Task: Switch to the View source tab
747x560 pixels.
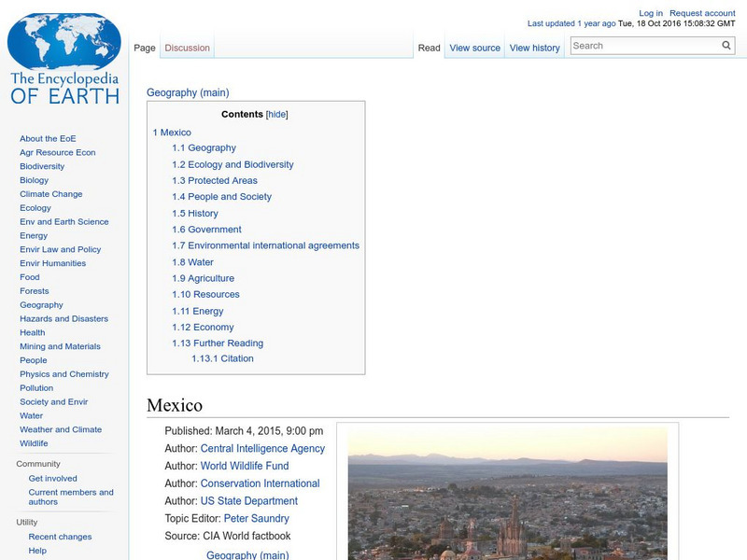Action: coord(474,48)
